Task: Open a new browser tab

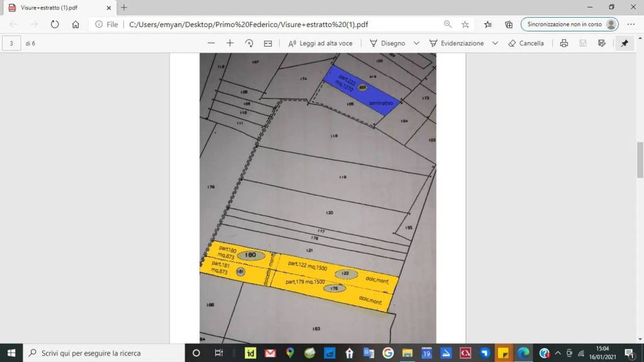Action: click(x=124, y=8)
